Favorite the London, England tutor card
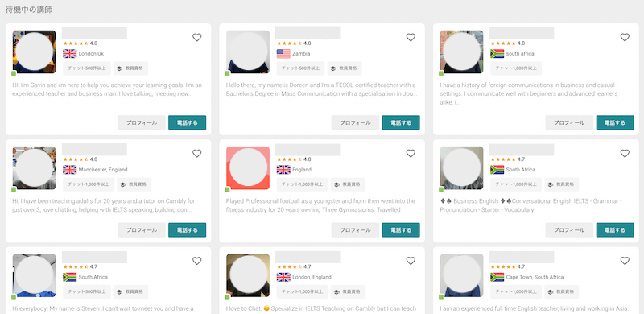This screenshot has width=644, height=314. pyautogui.click(x=411, y=261)
